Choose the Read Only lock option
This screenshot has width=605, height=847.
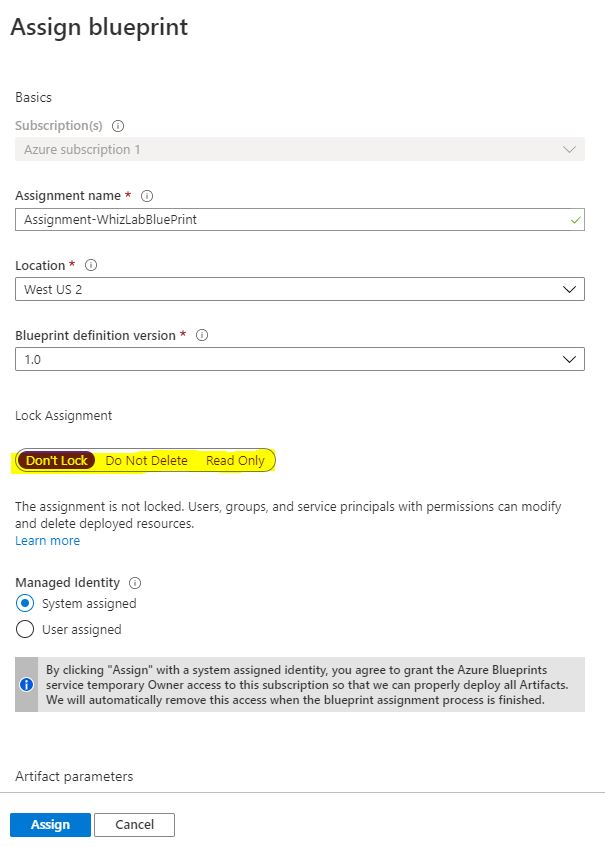(235, 460)
